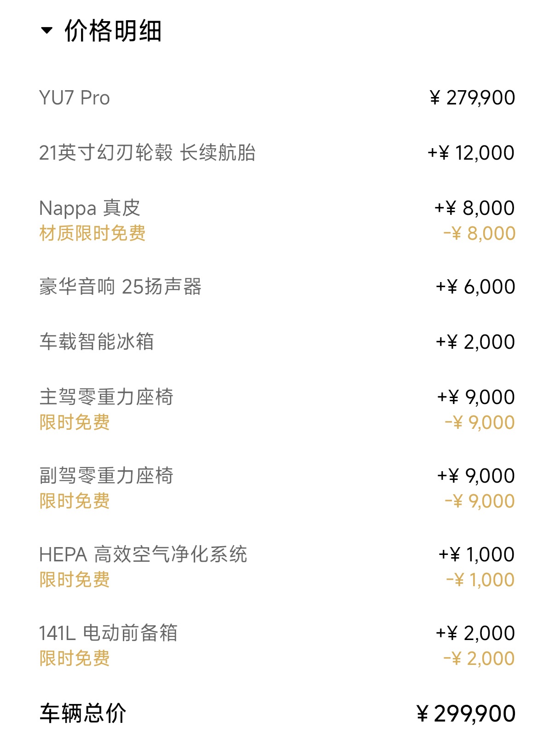555x756 pixels.
Task: Click the 材质限时免费 promotion label
Action: point(92,233)
